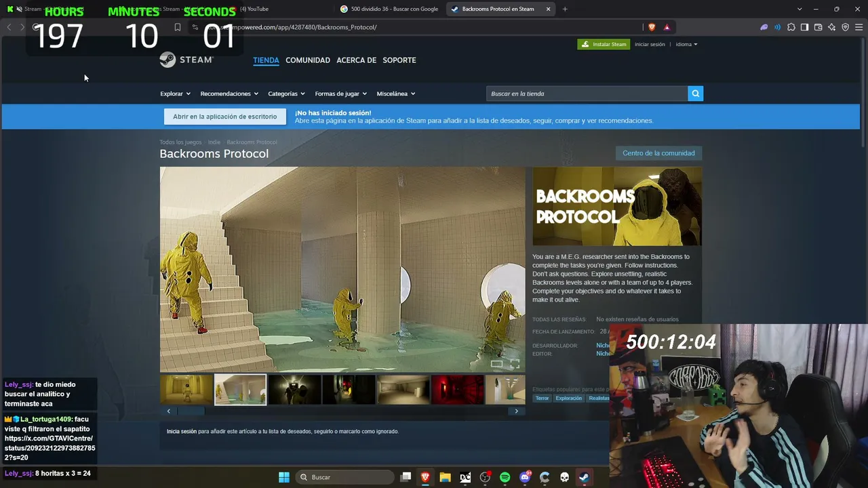Click the iniciar sesión link in the header
The width and height of the screenshot is (868, 488).
650,44
